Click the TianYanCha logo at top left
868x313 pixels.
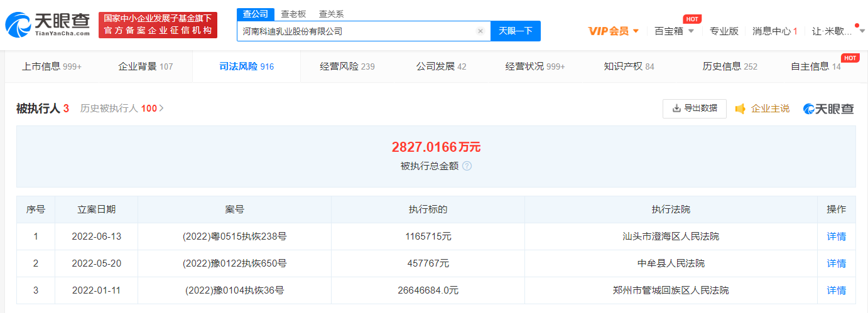[x=48, y=25]
